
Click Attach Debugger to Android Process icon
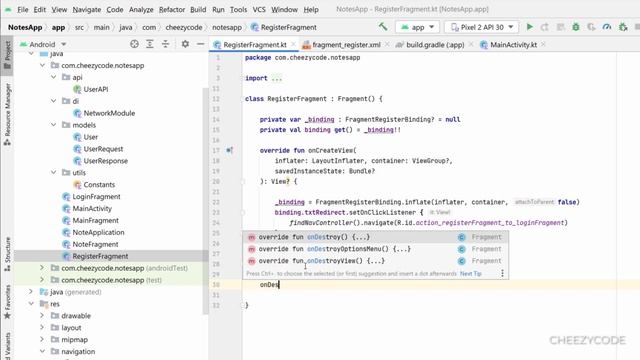point(623,27)
